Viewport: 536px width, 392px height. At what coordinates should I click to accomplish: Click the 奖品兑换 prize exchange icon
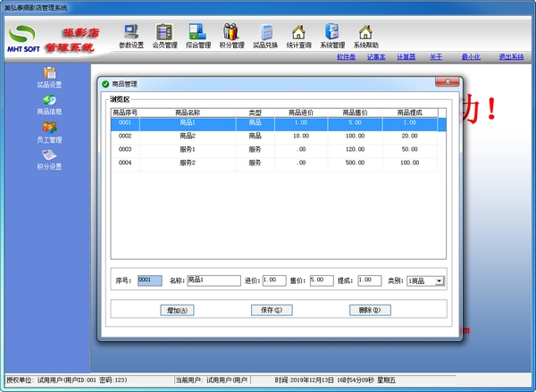tap(264, 36)
